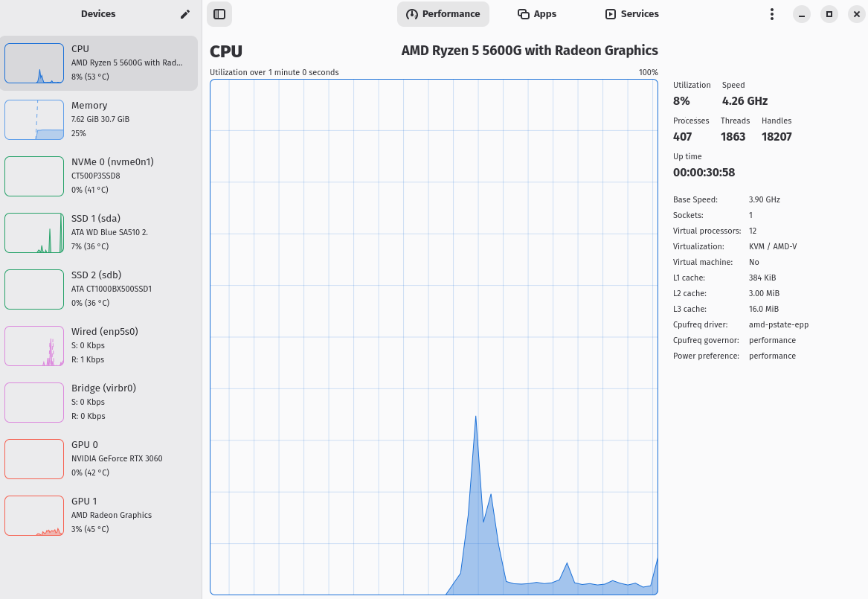Image resolution: width=868 pixels, height=599 pixels.
Task: Click the AMD Radeon Graphics text
Action: [x=112, y=515]
